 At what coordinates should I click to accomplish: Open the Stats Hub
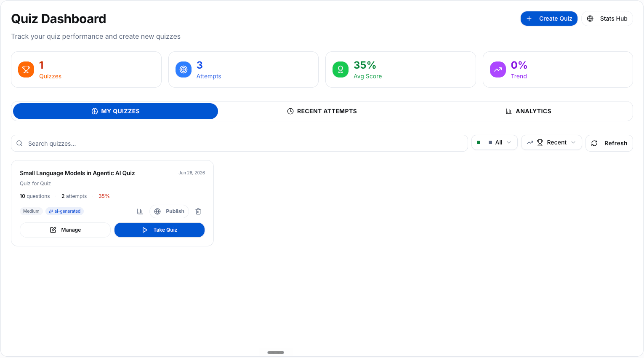(x=607, y=19)
